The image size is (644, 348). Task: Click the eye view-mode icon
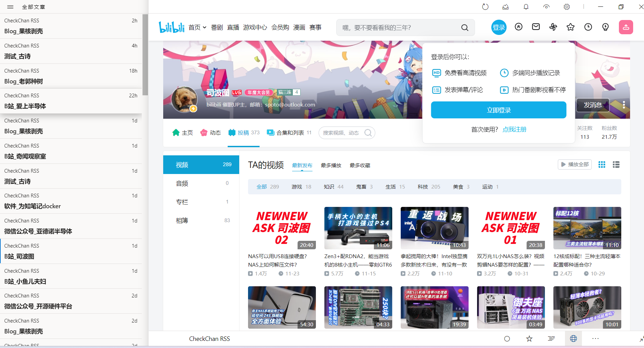coord(546,7)
